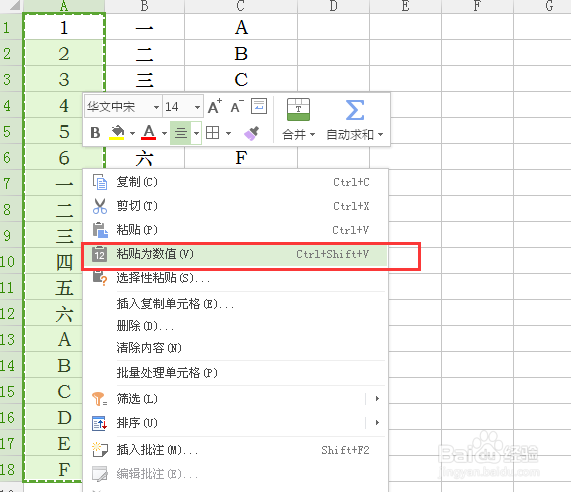Click cell A10 containing 四
571x492 pixels.
(x=53, y=261)
